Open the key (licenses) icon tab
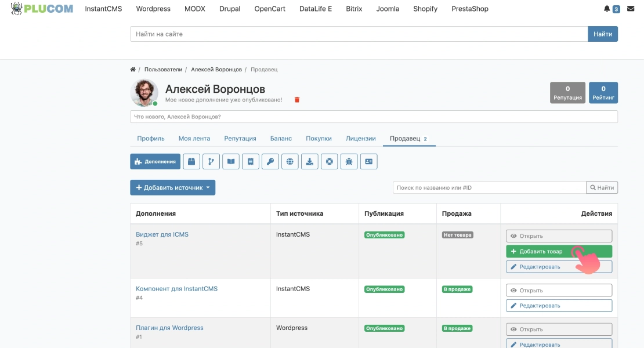Screen dimensions: 644x348 (270, 162)
